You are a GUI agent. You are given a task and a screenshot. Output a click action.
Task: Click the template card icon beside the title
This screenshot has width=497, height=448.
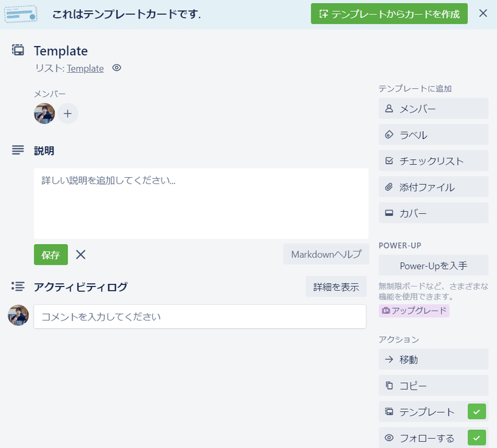[x=18, y=50]
